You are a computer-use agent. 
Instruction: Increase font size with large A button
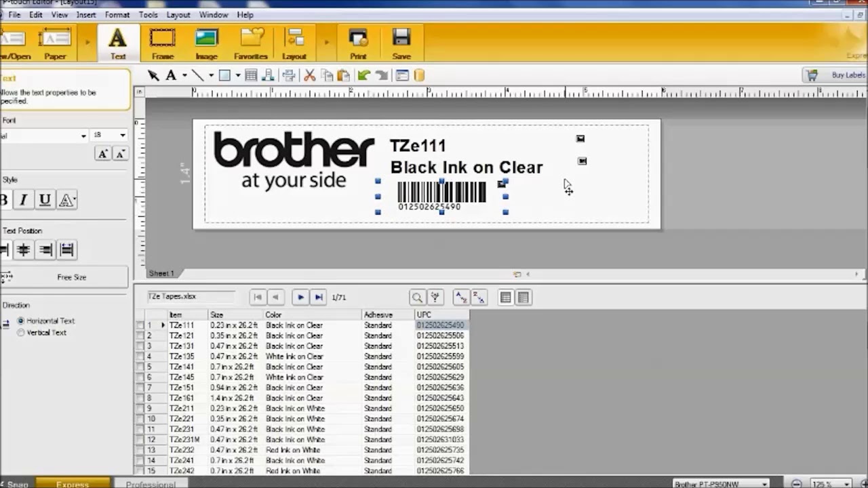point(102,154)
